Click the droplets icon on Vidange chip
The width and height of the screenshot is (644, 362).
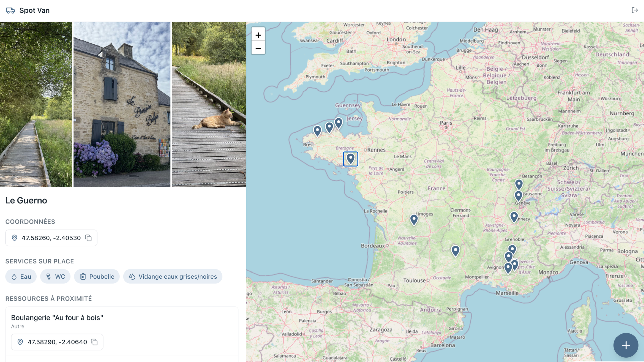[x=132, y=277]
